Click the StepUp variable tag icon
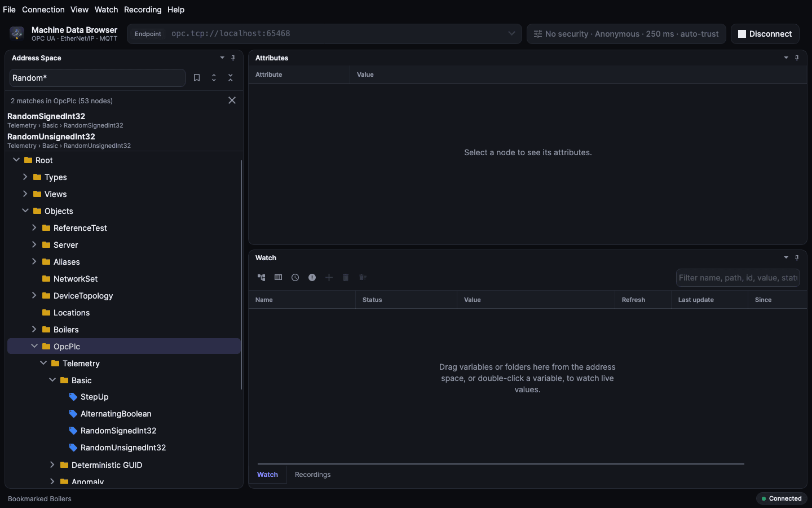This screenshot has width=812, height=508. [73, 397]
